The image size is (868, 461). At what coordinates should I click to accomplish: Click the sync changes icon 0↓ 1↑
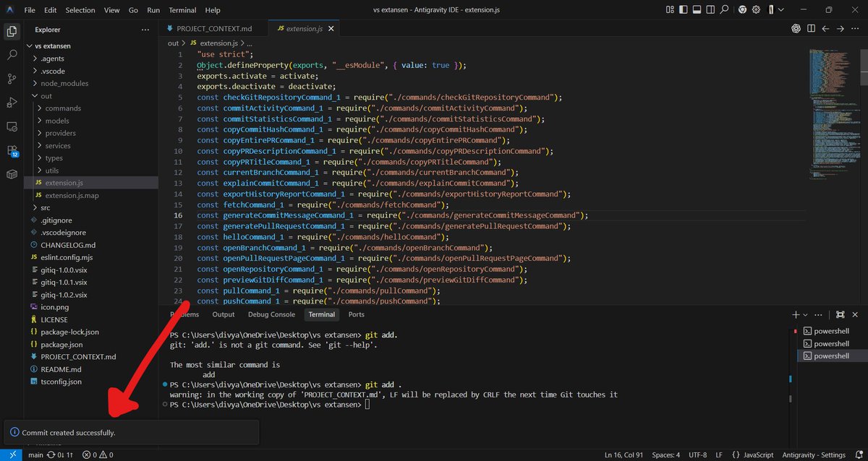[60, 455]
